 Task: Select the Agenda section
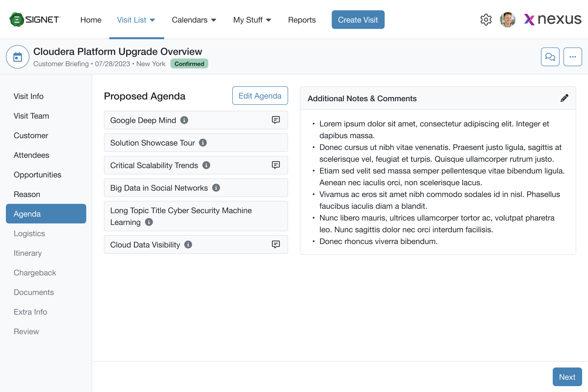tap(46, 214)
